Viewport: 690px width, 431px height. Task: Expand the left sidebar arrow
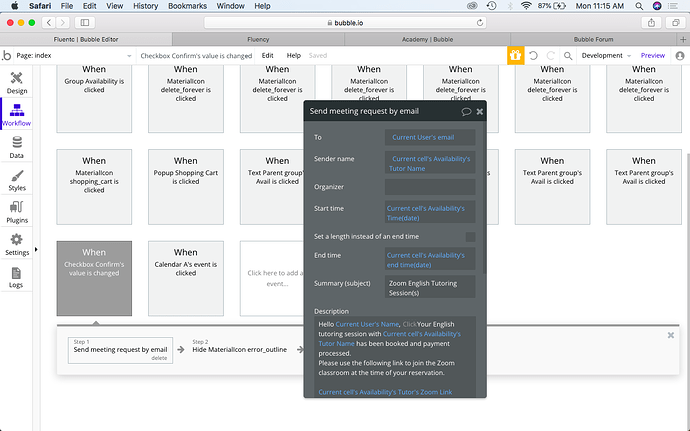[36, 250]
